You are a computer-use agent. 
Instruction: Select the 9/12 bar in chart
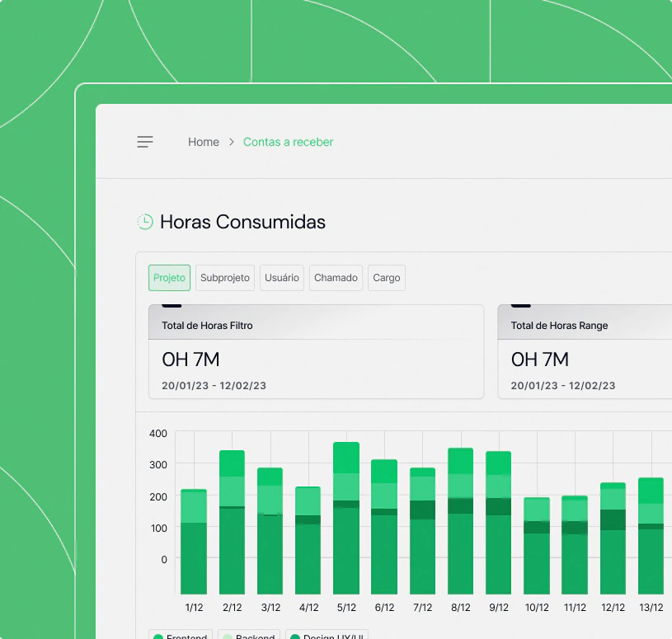pyautogui.click(x=498, y=523)
